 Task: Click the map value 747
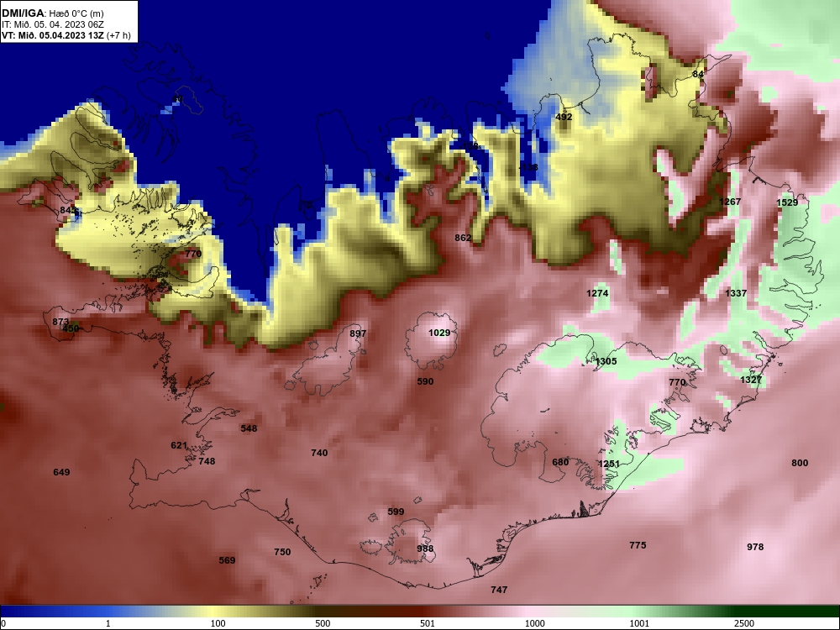click(x=499, y=590)
